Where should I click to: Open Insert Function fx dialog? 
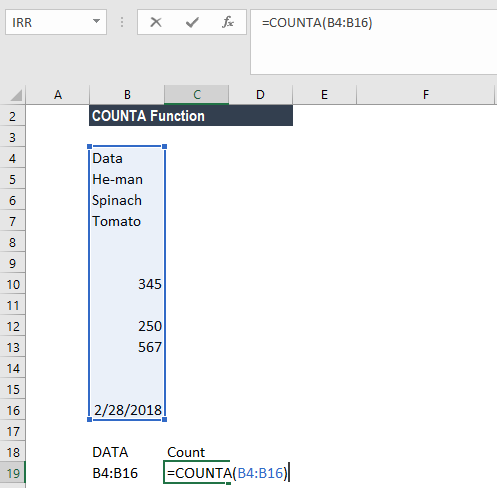click(228, 22)
